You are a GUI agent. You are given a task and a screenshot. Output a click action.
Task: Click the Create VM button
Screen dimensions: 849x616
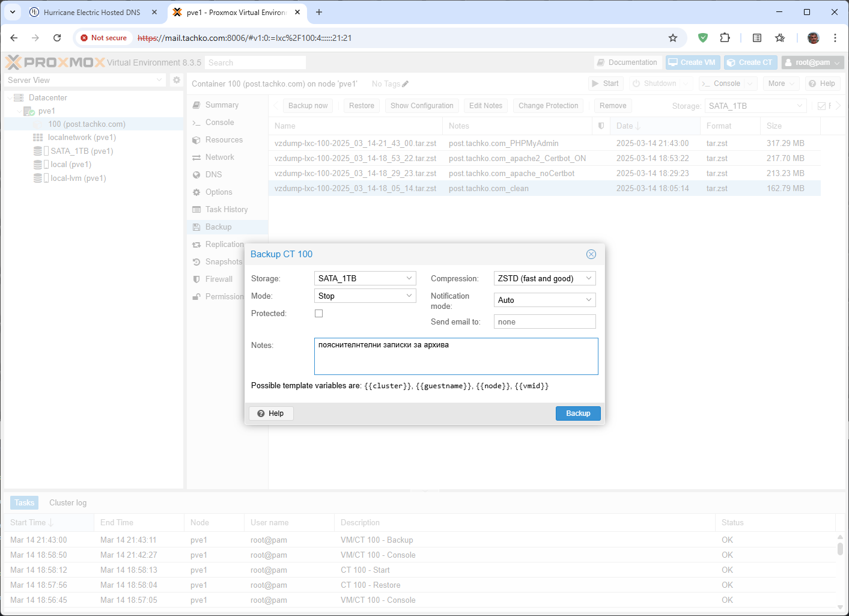(692, 63)
